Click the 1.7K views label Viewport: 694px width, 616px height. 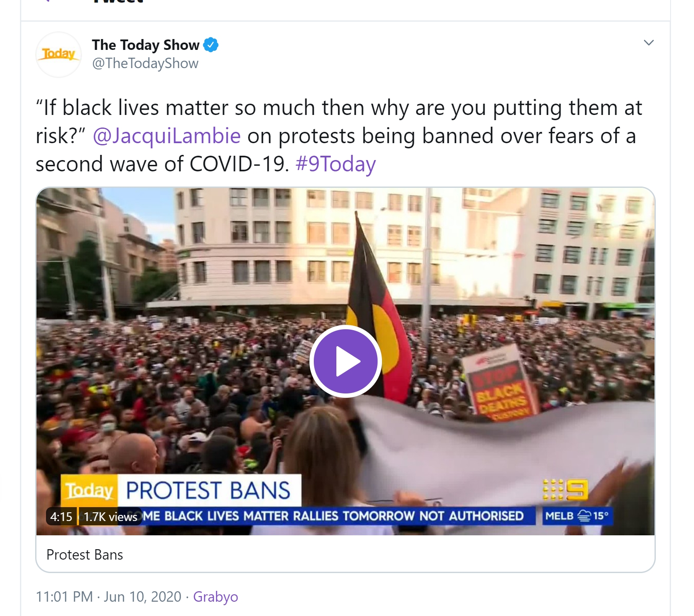110,516
